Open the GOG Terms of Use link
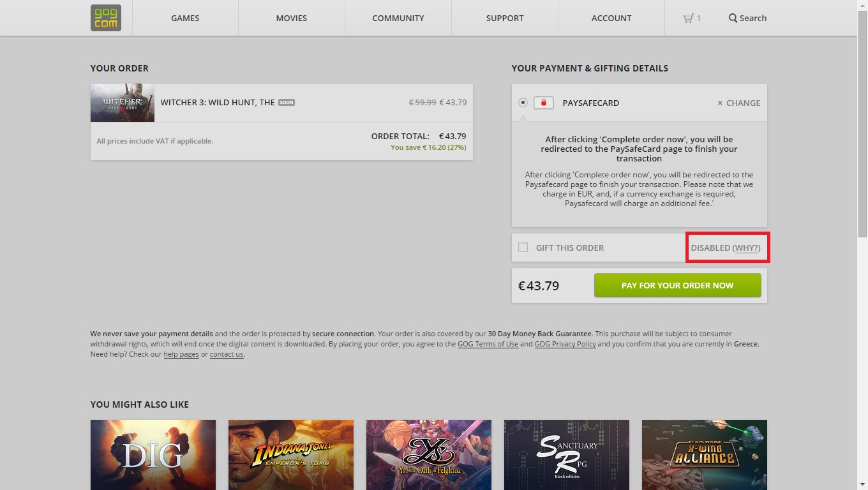This screenshot has height=490, width=868. coord(488,344)
